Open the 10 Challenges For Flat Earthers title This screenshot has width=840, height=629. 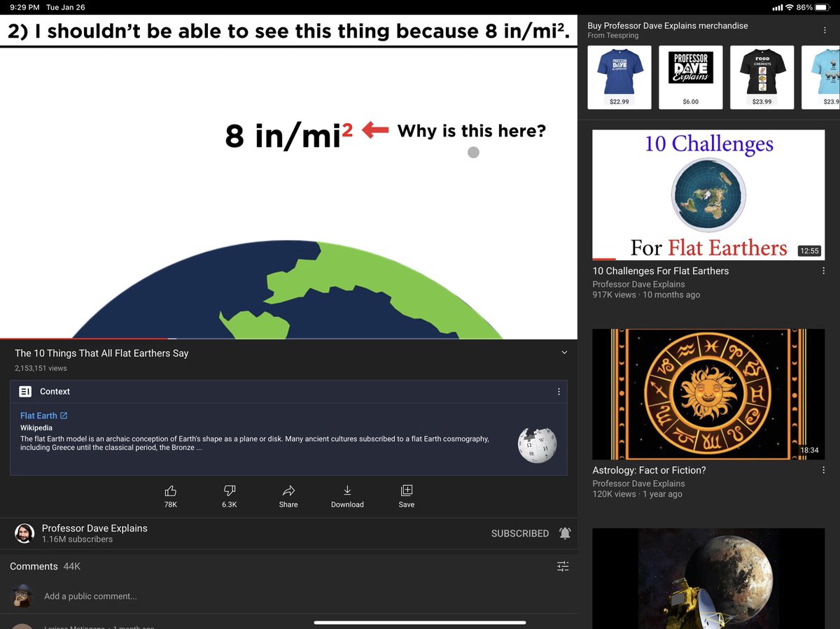pyautogui.click(x=661, y=271)
